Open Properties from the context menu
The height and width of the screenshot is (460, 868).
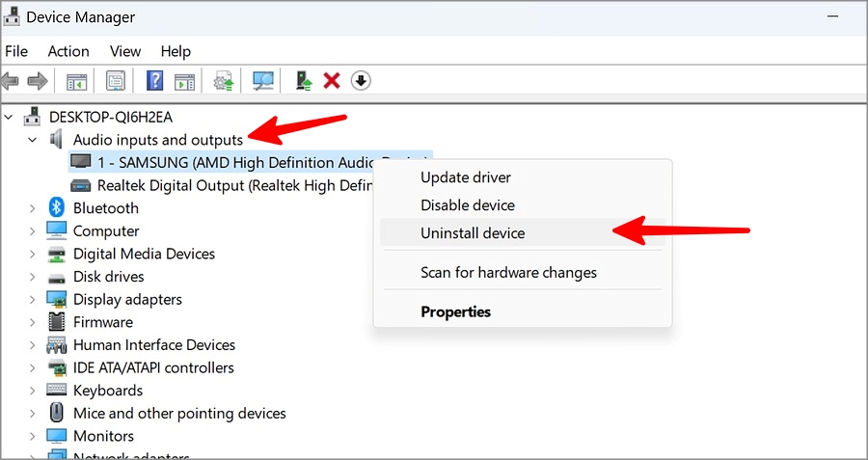click(523, 311)
